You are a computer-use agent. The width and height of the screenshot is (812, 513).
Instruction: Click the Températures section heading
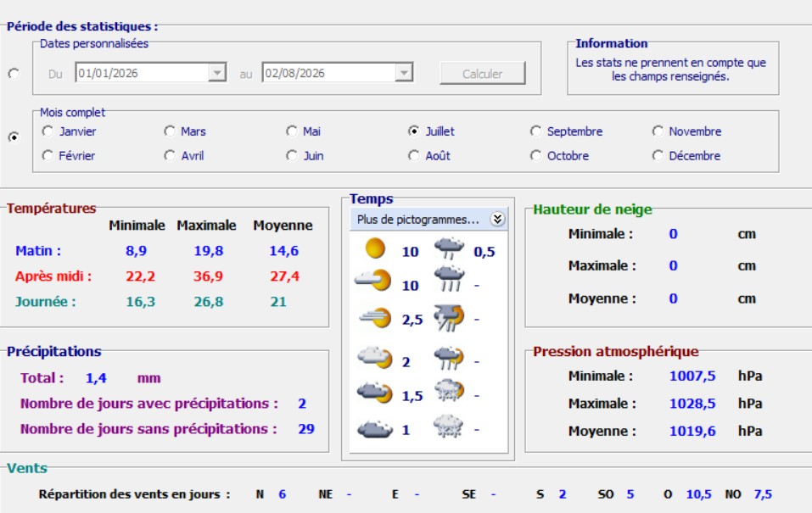51,208
